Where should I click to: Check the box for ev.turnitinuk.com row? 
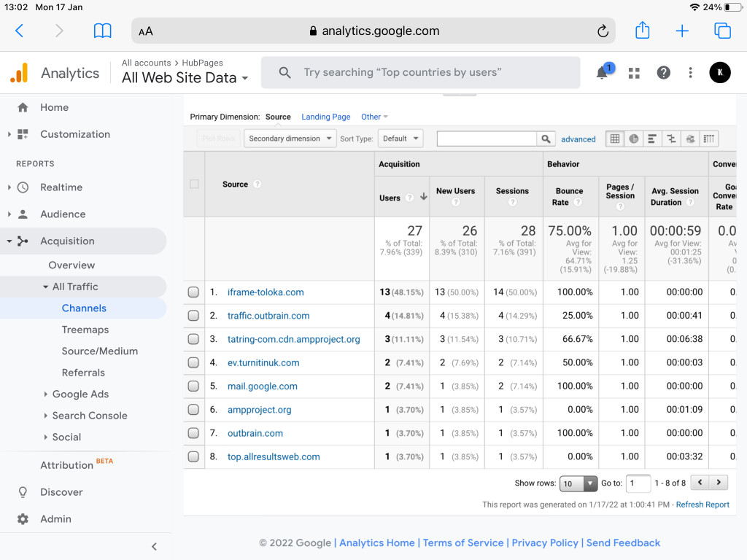pyautogui.click(x=193, y=362)
